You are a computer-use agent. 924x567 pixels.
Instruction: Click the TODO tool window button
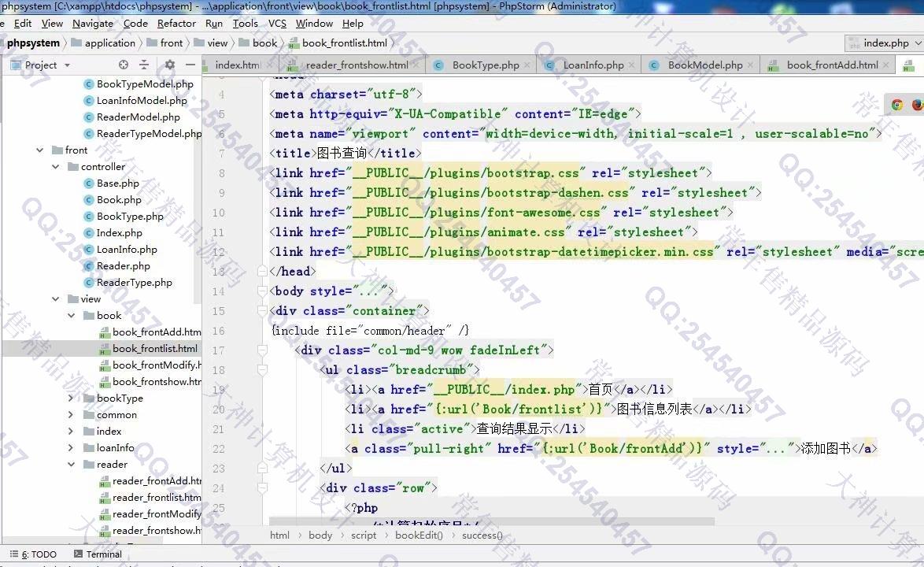tap(34, 554)
